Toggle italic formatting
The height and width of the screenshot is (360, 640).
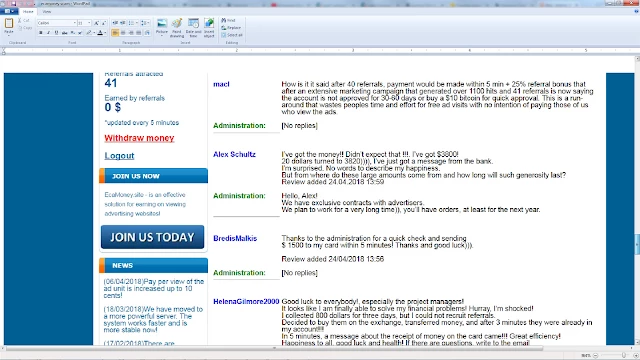[x=48, y=33]
